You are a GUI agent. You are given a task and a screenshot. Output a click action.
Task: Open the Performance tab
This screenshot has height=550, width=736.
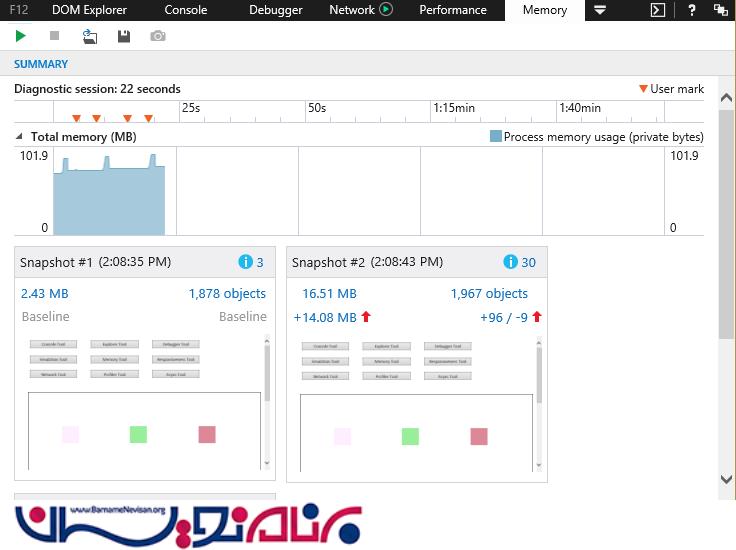click(x=453, y=10)
